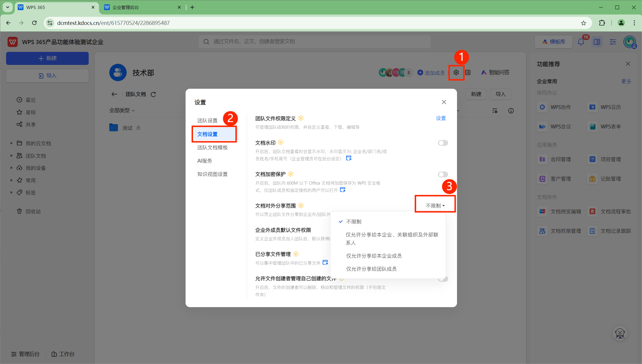
Task: Switch to 团队设置 tab
Action: (x=208, y=121)
